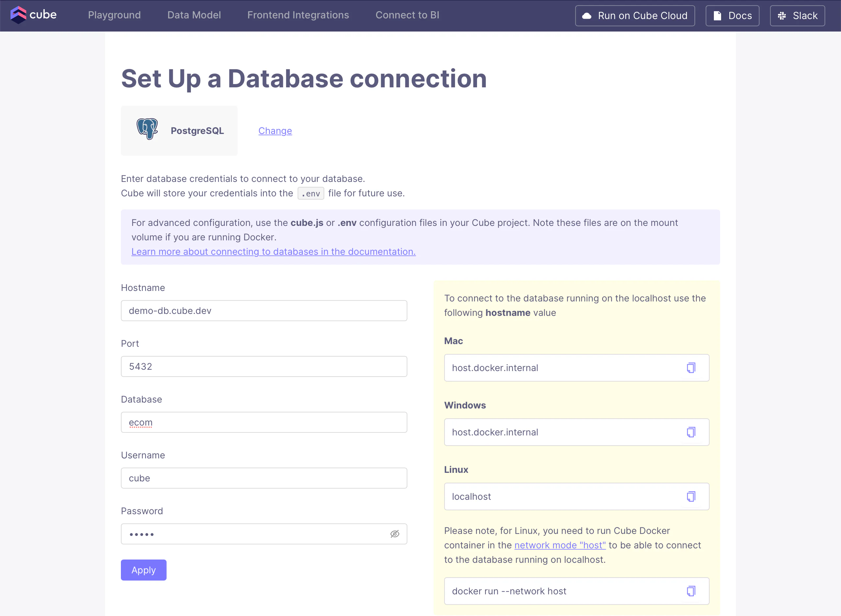Open Slack via the Slack button

(797, 16)
